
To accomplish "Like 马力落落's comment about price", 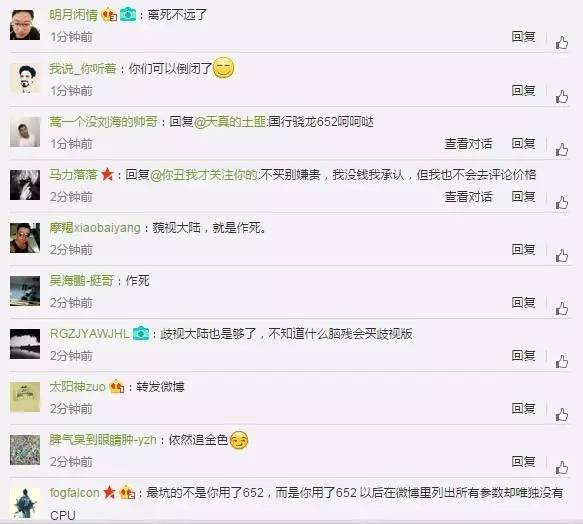I will [x=562, y=203].
